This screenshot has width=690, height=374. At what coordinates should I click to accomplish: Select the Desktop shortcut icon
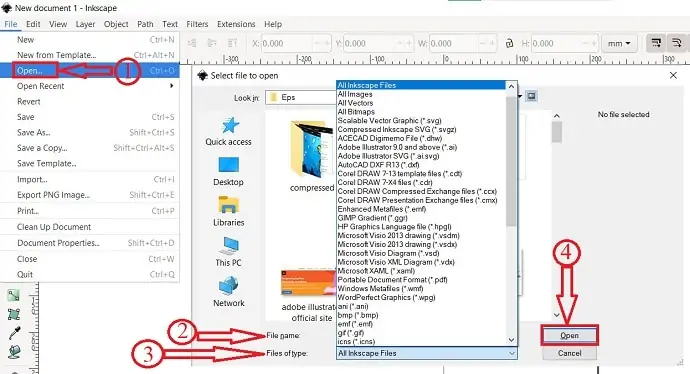tap(228, 165)
